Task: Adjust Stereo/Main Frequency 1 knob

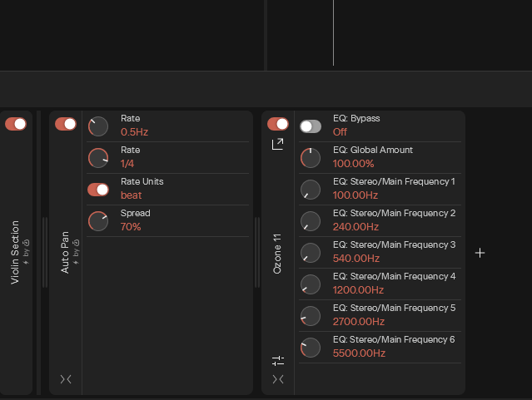Action: click(x=311, y=190)
